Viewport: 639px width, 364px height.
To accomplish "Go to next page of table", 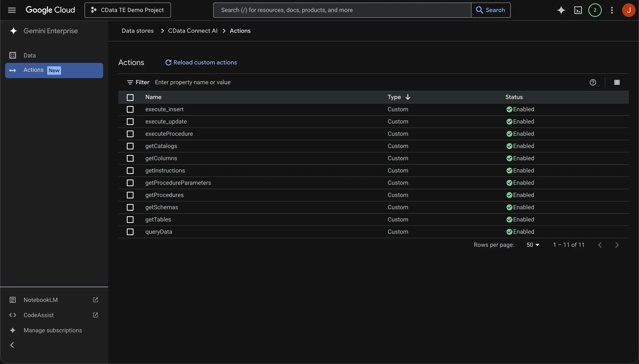I will pyautogui.click(x=617, y=245).
